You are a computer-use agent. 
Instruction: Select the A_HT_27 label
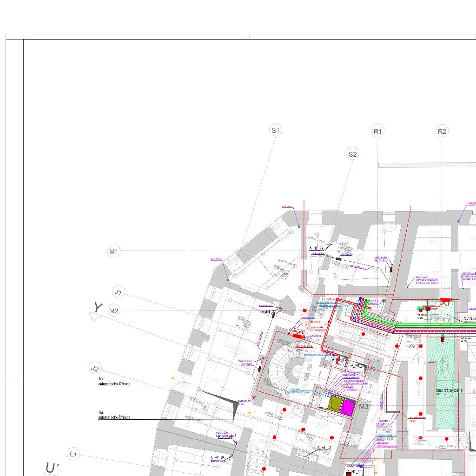269,312
